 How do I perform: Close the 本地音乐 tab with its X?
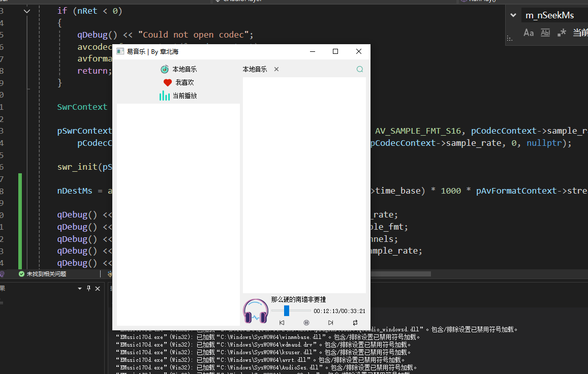pos(276,69)
